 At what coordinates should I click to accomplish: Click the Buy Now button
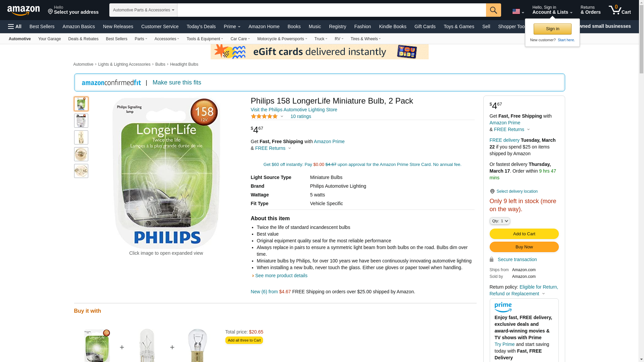point(524,247)
